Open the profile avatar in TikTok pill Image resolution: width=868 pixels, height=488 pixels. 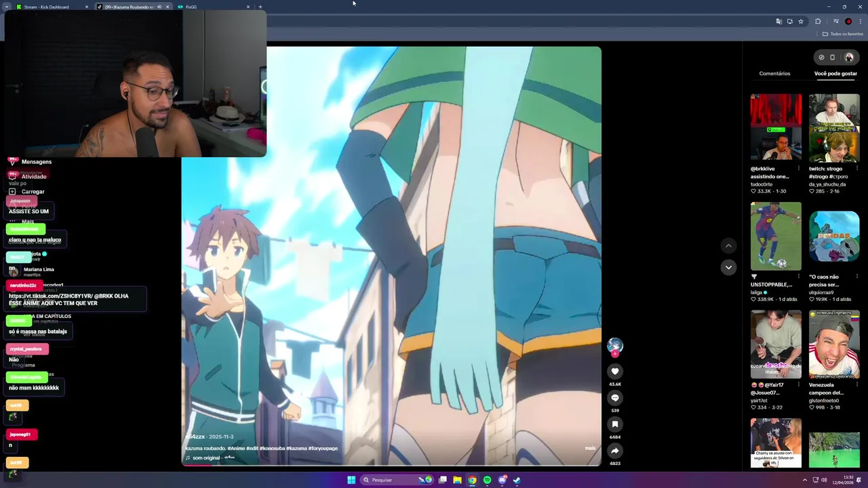pyautogui.click(x=849, y=58)
